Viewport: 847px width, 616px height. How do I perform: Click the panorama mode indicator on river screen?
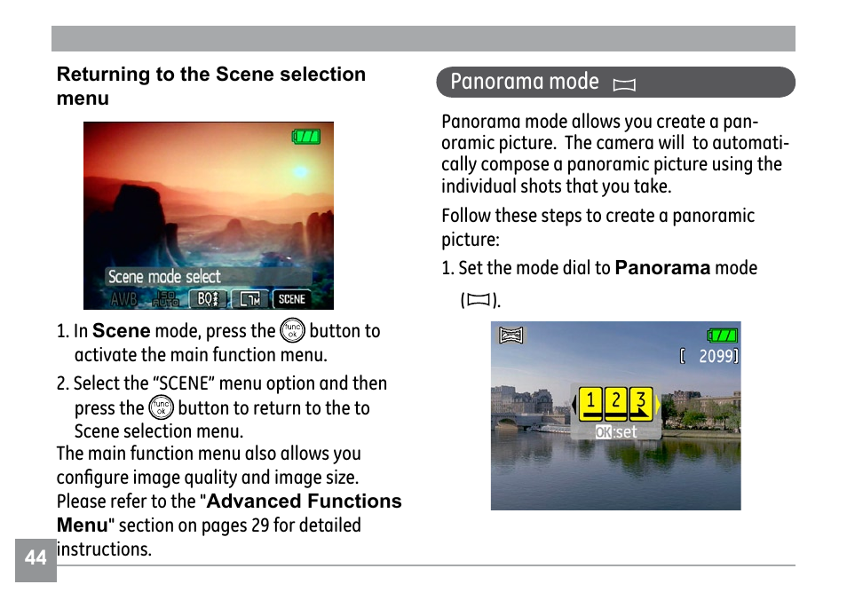pyautogui.click(x=511, y=336)
